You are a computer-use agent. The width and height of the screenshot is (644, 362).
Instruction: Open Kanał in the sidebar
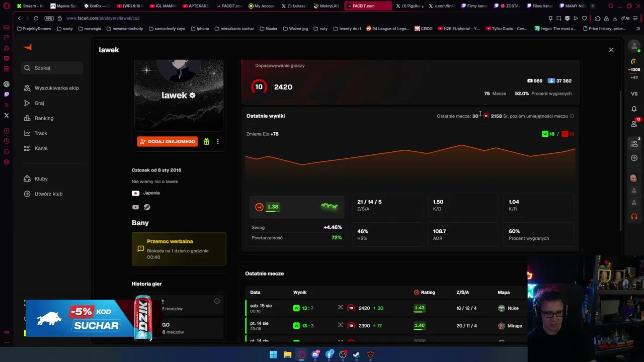pyautogui.click(x=36, y=148)
